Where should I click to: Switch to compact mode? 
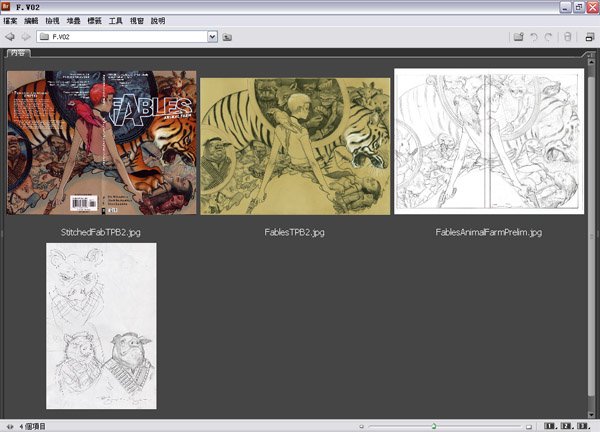pos(590,37)
